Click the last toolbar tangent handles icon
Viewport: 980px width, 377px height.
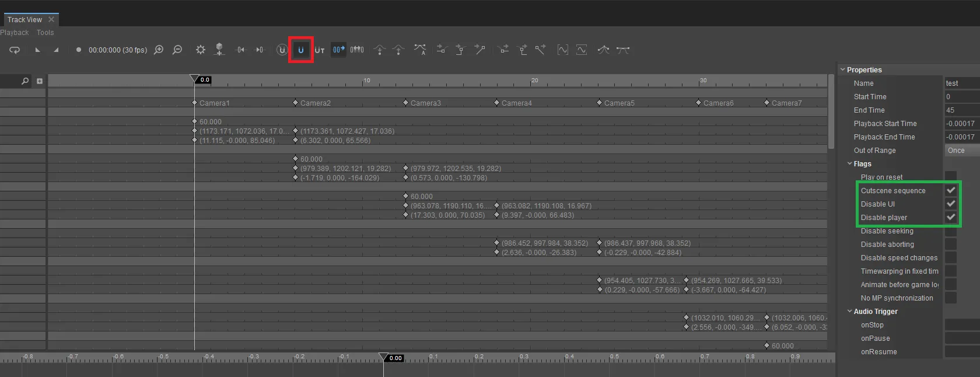623,50
